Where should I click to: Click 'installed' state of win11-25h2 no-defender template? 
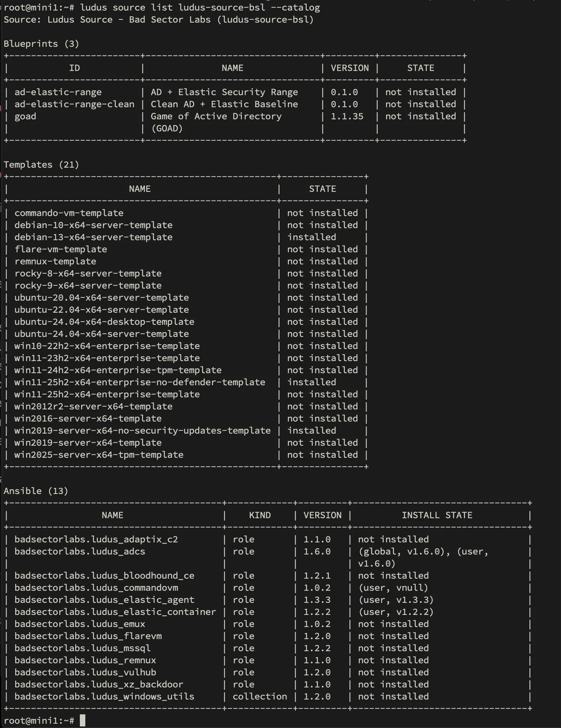tap(312, 383)
